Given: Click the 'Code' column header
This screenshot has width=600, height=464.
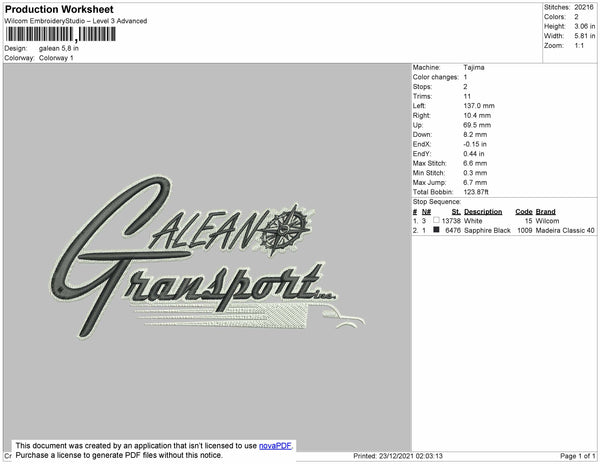Looking at the screenshot, I should 523,212.
